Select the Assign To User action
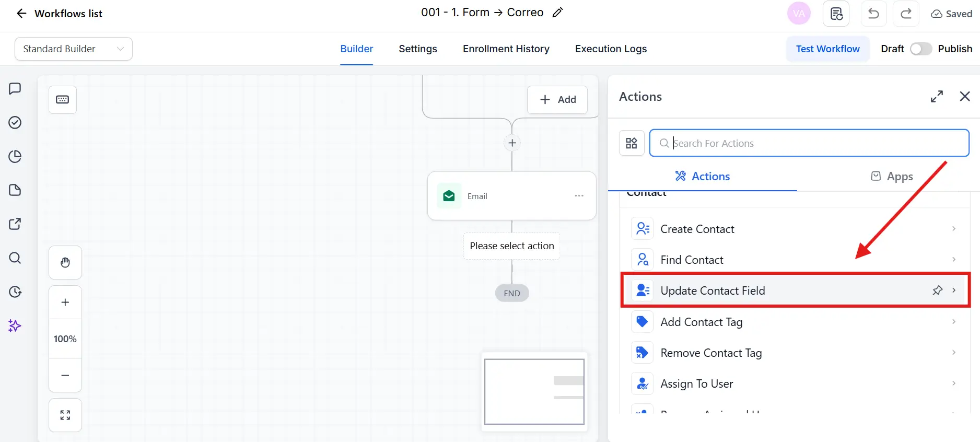This screenshot has height=442, width=980. point(795,383)
